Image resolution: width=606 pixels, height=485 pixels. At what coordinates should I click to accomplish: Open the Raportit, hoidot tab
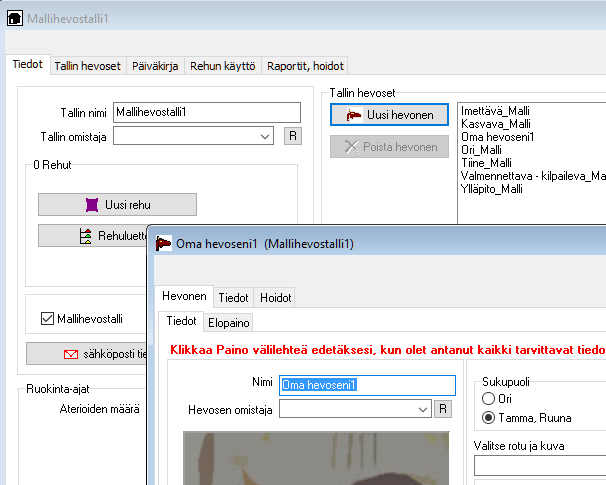point(305,66)
